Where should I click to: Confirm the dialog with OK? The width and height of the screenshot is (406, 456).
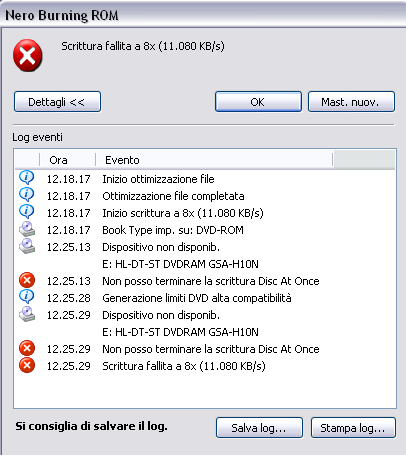[258, 102]
